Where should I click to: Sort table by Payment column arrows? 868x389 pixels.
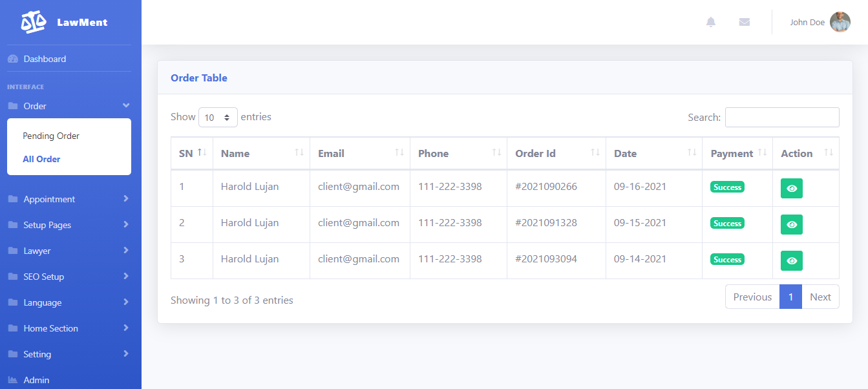(x=762, y=152)
